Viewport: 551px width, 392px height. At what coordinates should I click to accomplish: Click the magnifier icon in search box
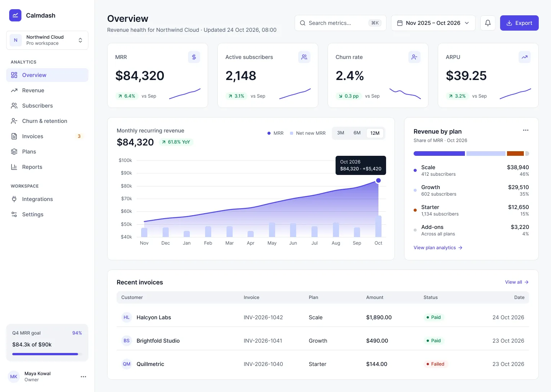[303, 23]
